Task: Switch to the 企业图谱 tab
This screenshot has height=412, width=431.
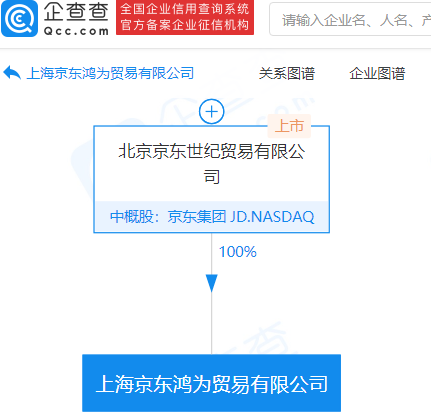Action: tap(377, 73)
